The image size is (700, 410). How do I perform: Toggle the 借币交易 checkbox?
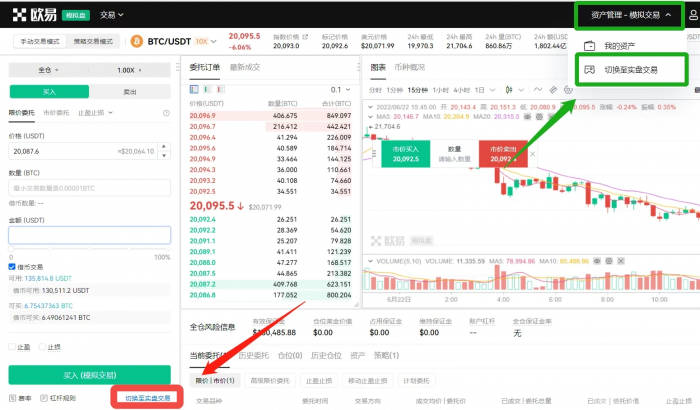click(x=12, y=267)
